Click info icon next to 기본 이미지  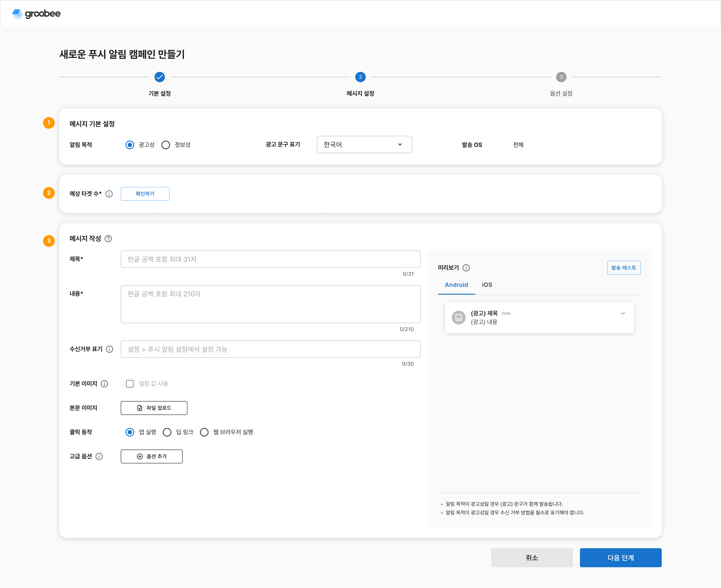(x=104, y=384)
